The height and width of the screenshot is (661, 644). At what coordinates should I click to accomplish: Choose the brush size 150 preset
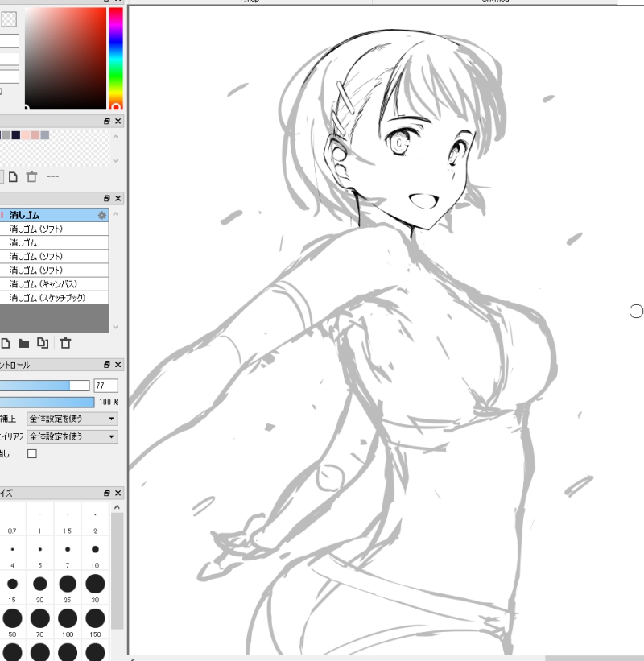pos(95,622)
